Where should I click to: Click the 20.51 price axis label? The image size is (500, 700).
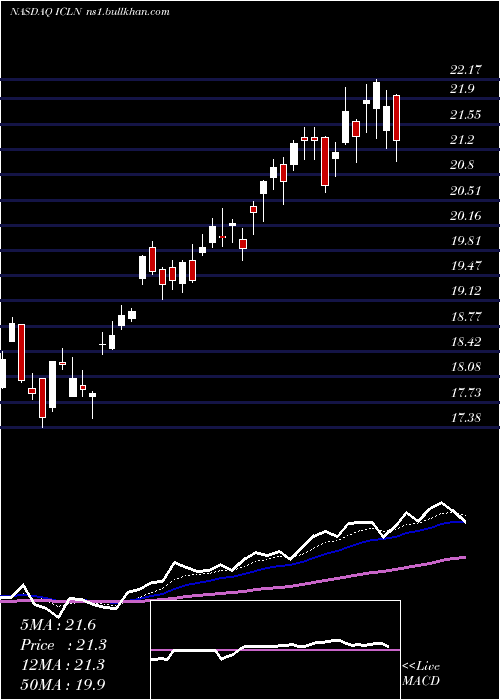click(466, 191)
